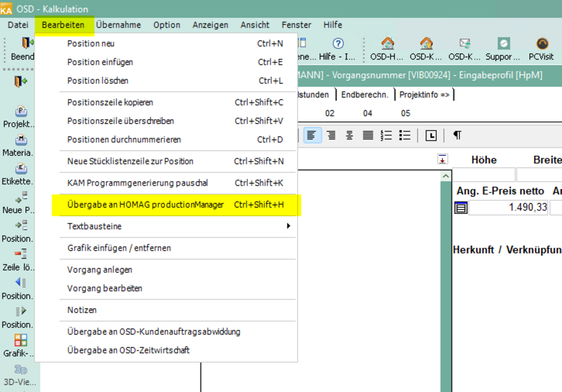Align text right in editor toolbar

click(331, 135)
